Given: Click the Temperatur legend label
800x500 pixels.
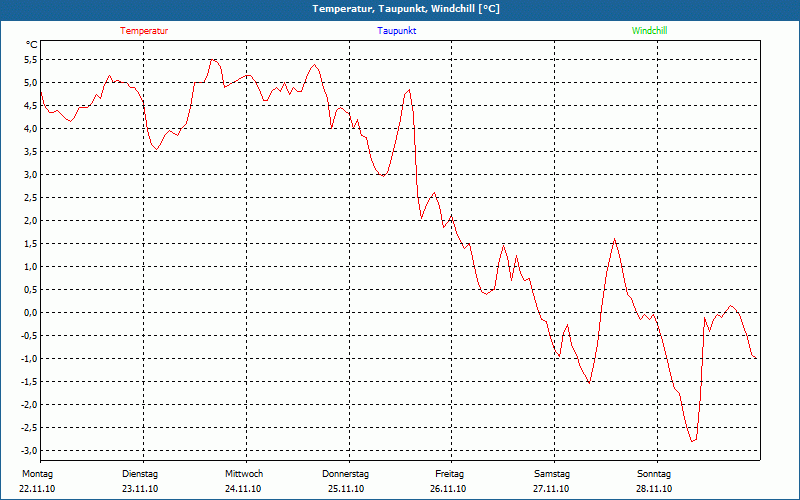Looking at the screenshot, I should [x=144, y=31].
